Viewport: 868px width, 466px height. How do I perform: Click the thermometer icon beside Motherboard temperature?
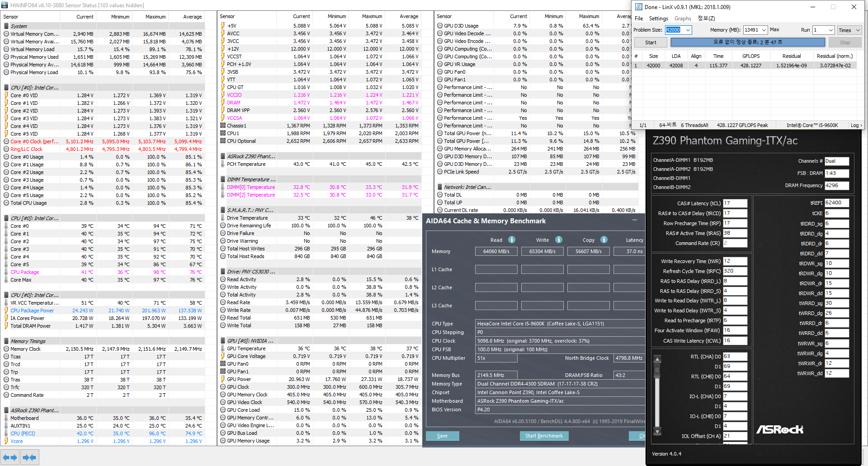pos(6,418)
